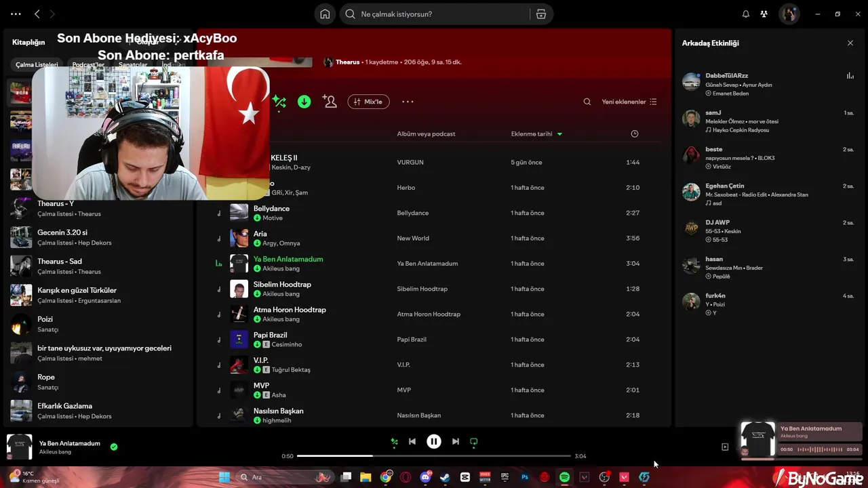Pause the current track
The height and width of the screenshot is (488, 868).
(x=434, y=442)
